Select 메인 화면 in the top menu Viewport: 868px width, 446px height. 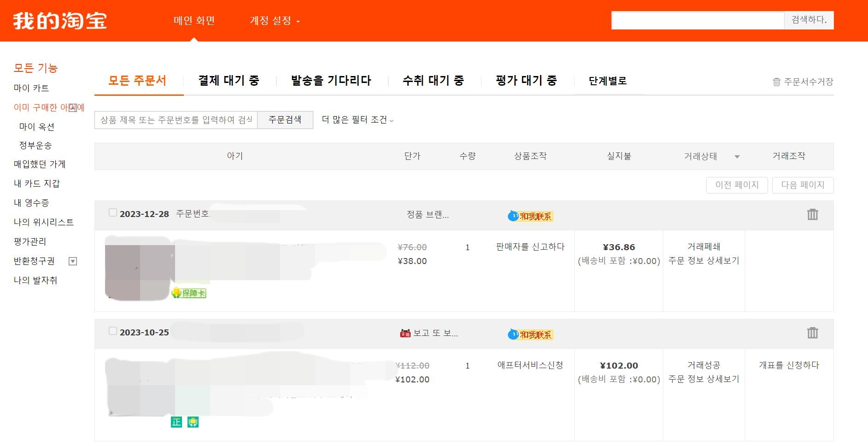[x=194, y=21]
